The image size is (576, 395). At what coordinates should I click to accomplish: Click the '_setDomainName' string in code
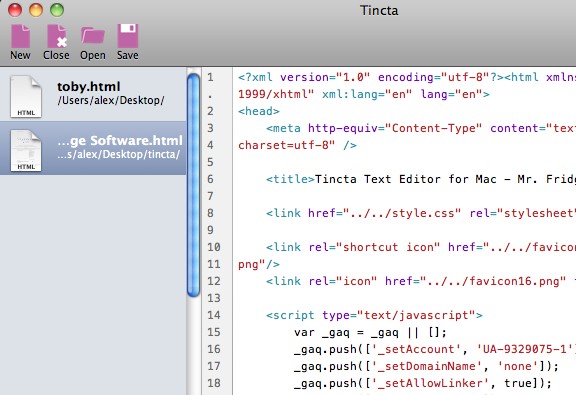426,366
